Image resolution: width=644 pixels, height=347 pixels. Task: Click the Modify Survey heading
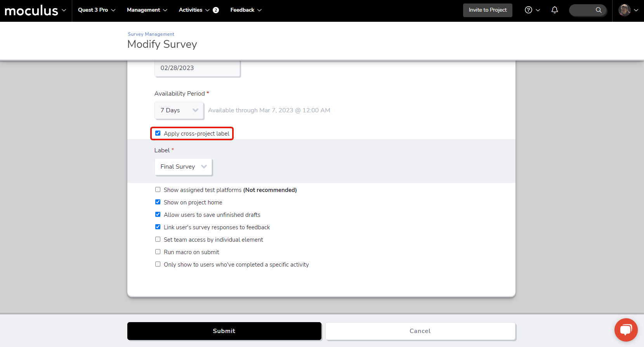(162, 44)
